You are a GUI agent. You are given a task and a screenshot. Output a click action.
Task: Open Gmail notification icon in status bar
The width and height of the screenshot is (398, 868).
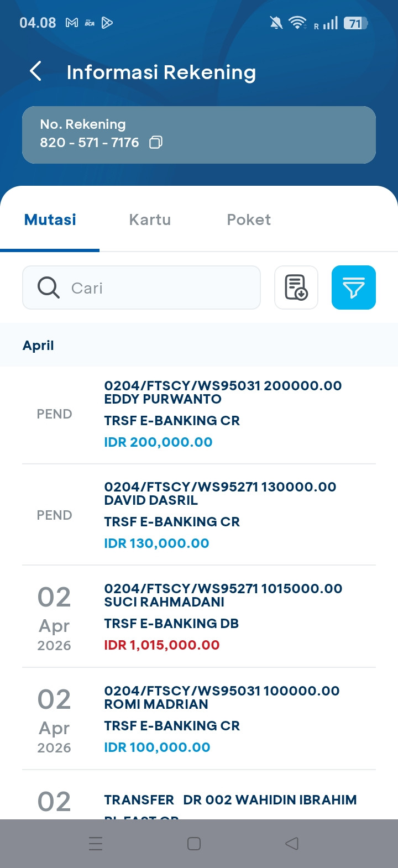(72, 23)
